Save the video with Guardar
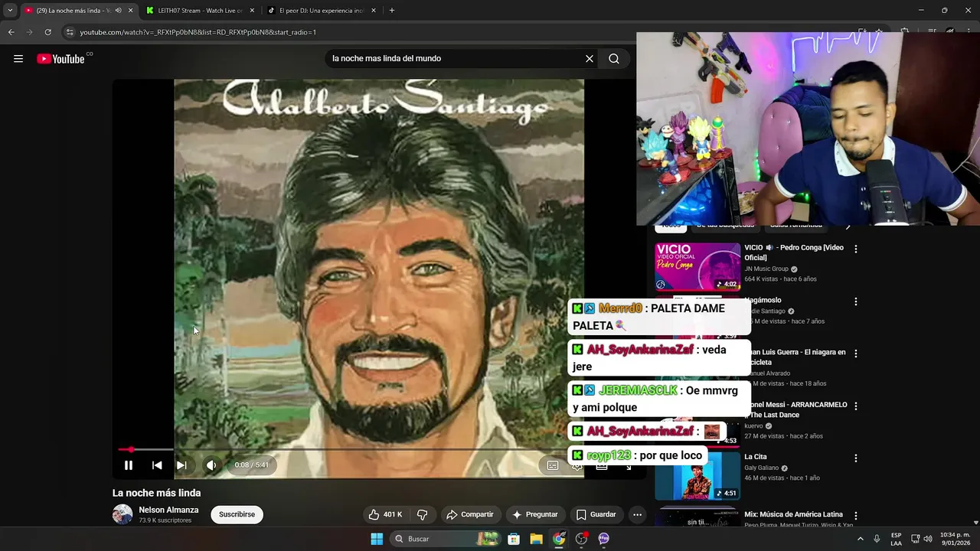The image size is (980, 551). point(596,514)
